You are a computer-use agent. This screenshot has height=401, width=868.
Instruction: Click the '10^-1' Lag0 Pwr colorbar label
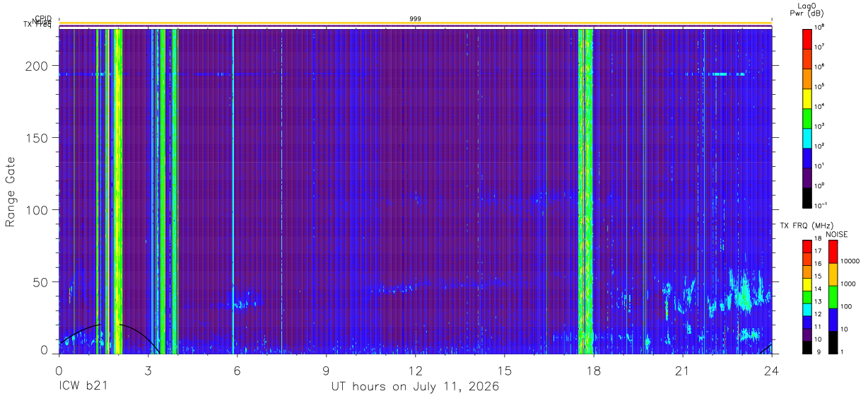[821, 205]
